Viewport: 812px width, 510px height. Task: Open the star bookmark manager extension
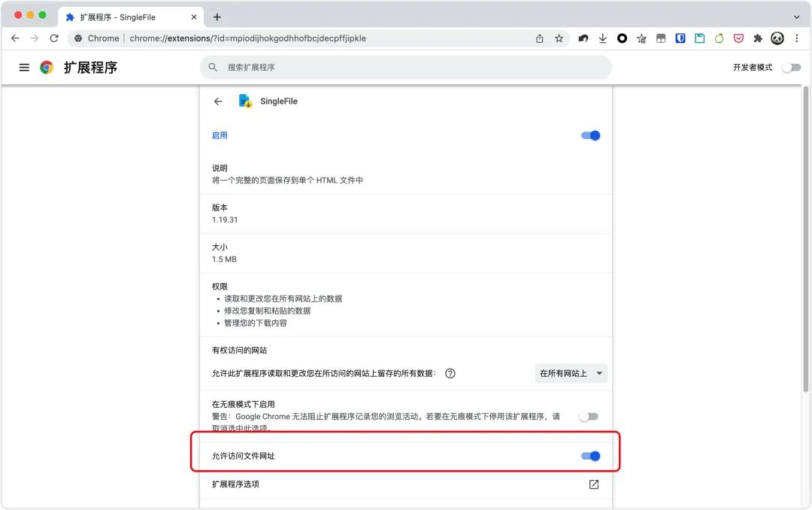(641, 38)
